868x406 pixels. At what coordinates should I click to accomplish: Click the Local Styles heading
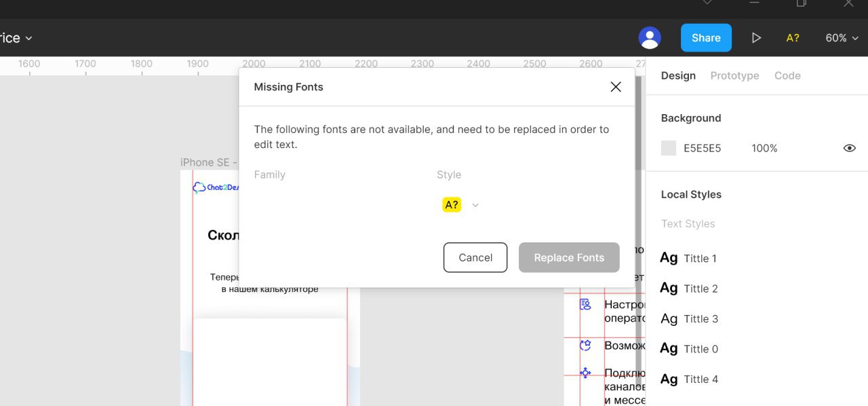(691, 194)
